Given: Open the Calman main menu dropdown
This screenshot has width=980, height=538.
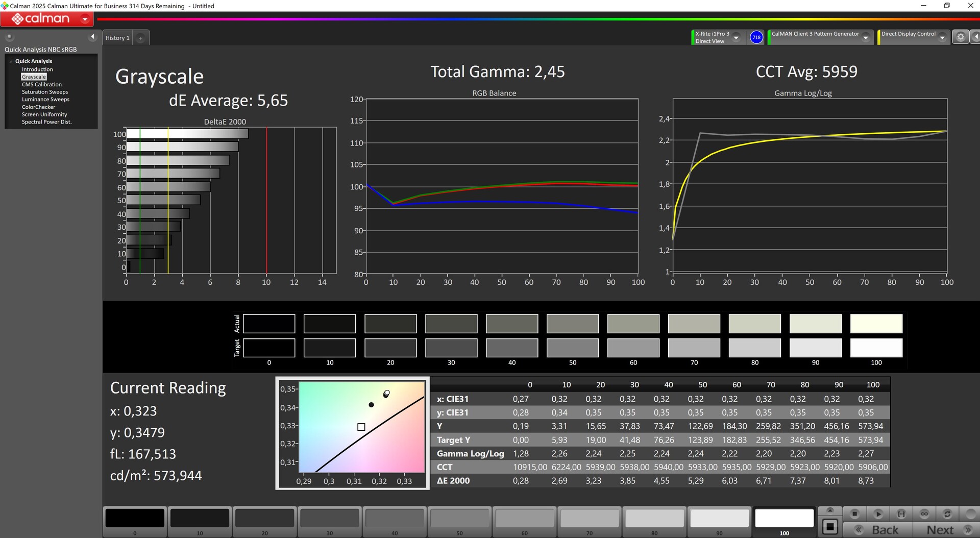Looking at the screenshot, I should pyautogui.click(x=85, y=19).
